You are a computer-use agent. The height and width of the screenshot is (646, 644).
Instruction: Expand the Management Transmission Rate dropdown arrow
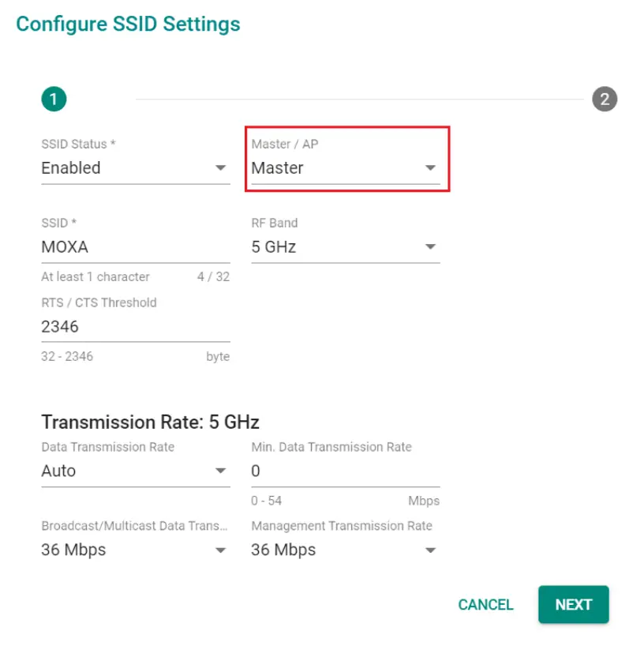[430, 550]
